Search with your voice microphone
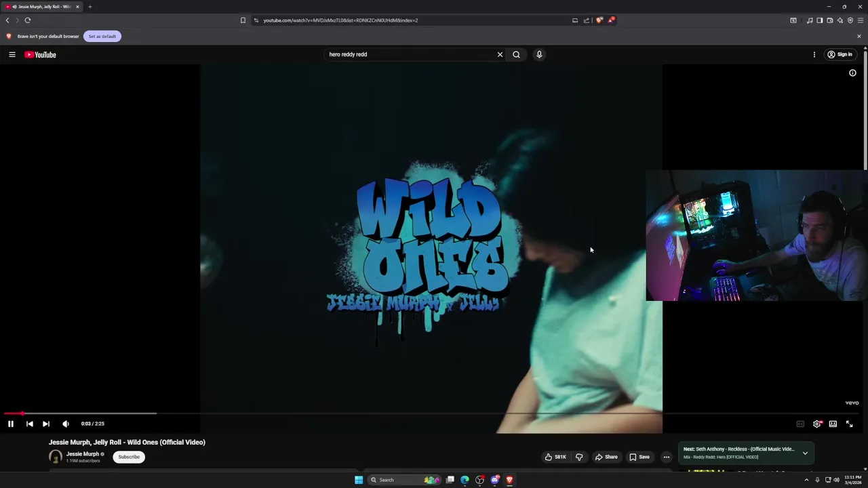 click(539, 54)
